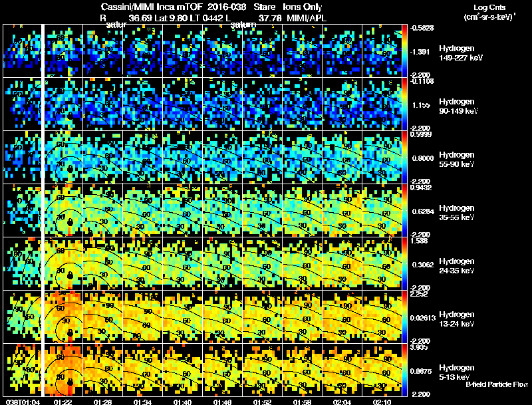Click the 'B-field Particle Flow' label
Viewport: 532px width, 405px height.
pyautogui.click(x=497, y=384)
